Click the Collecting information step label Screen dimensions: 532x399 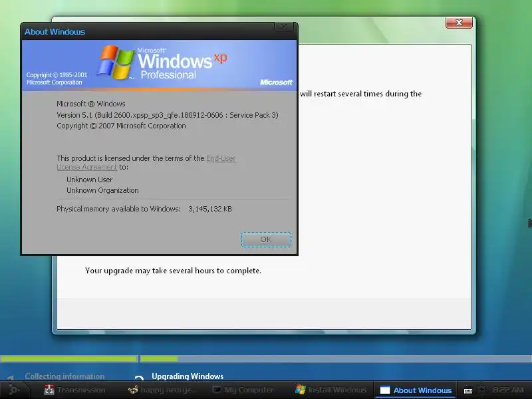coord(65,376)
